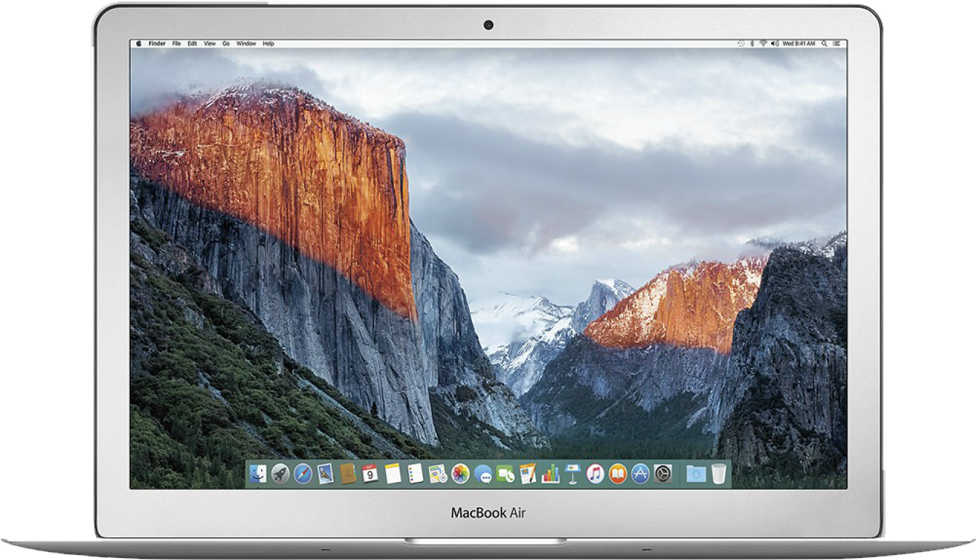This screenshot has width=976, height=560.
Task: Open the Go menu
Action: [226, 44]
